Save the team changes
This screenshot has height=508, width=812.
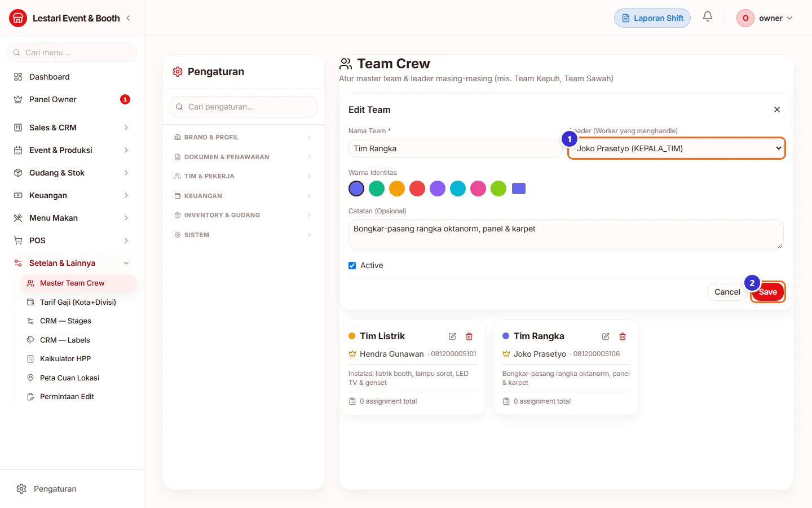coord(767,292)
